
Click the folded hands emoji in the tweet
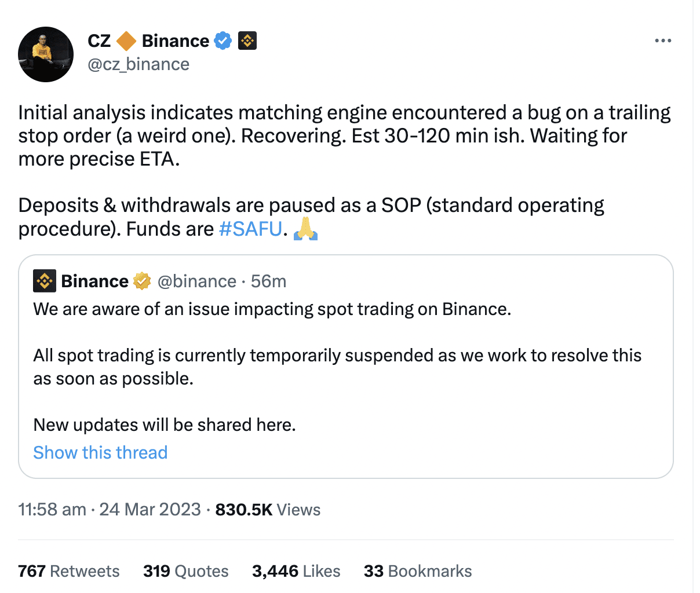pyautogui.click(x=305, y=229)
